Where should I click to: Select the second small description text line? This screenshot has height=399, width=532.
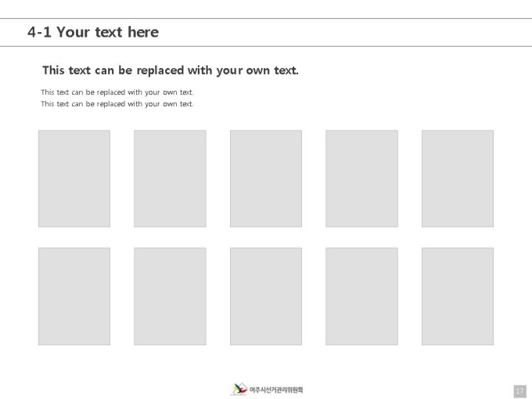(x=117, y=104)
